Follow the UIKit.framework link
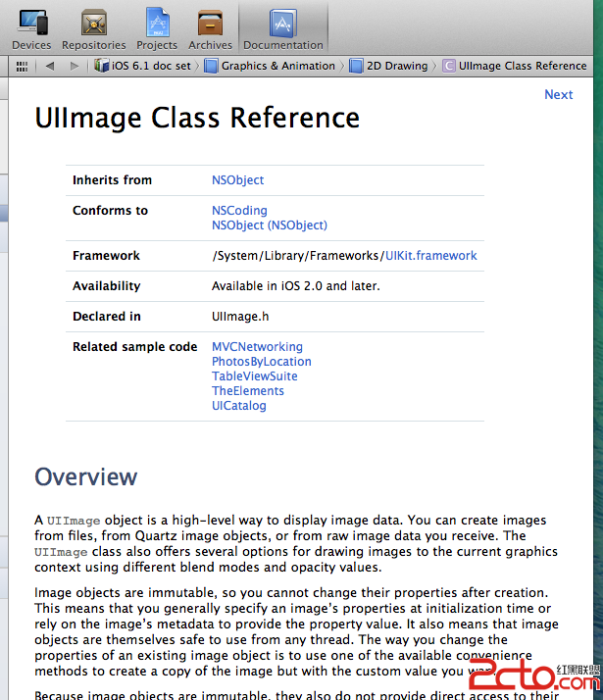This screenshot has height=700, width=603. click(x=430, y=256)
